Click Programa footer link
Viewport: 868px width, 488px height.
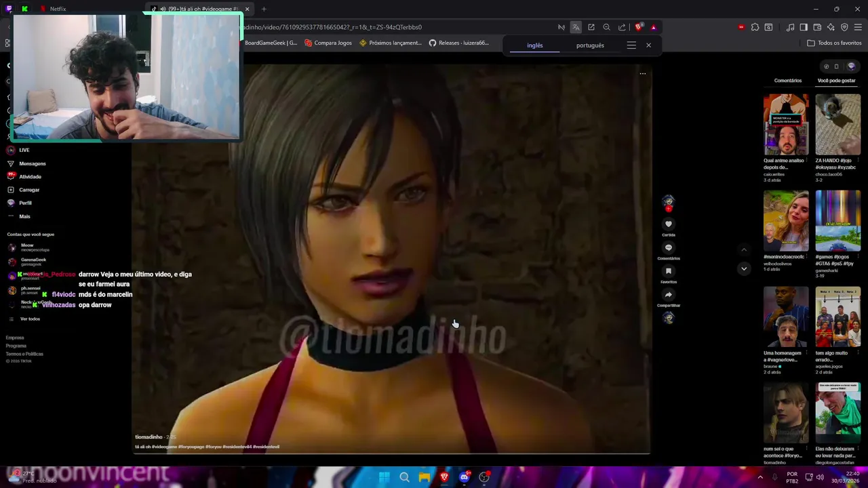(x=16, y=346)
